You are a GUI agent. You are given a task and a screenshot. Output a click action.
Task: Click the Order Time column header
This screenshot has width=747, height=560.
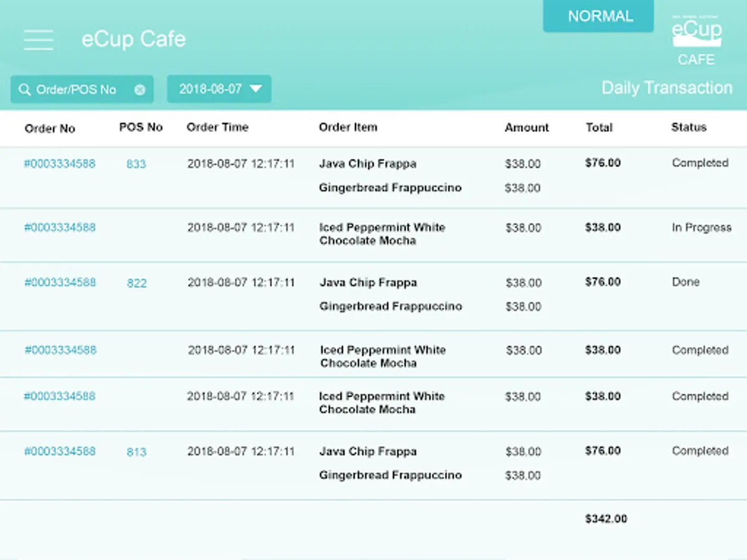217,127
